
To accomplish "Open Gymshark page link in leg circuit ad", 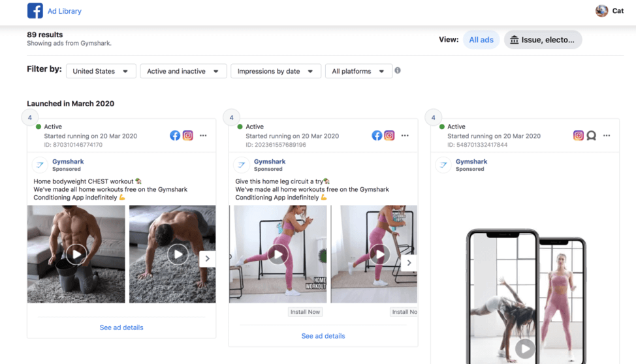I will 269,161.
